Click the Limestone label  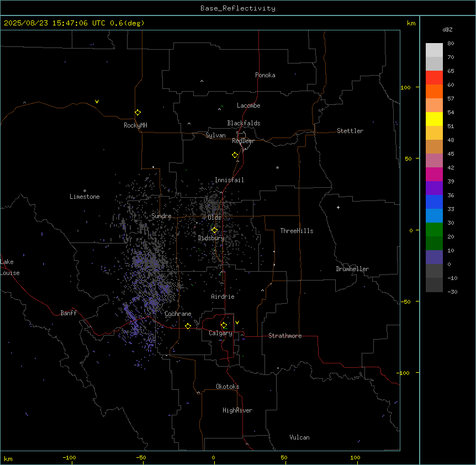pyautogui.click(x=84, y=197)
